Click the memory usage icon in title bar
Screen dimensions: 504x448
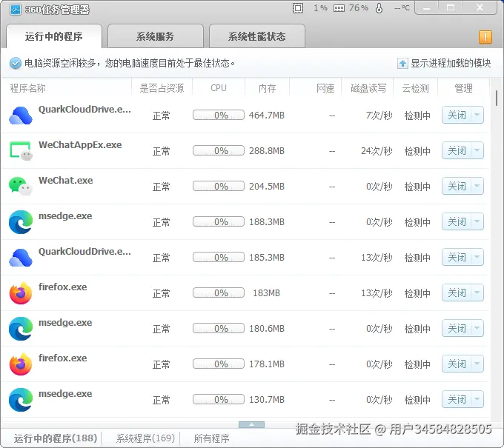[339, 8]
